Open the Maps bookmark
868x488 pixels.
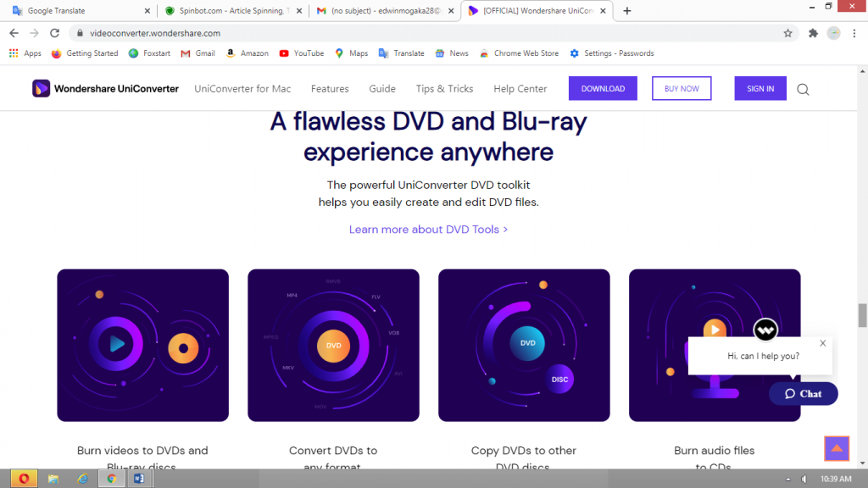(x=352, y=53)
